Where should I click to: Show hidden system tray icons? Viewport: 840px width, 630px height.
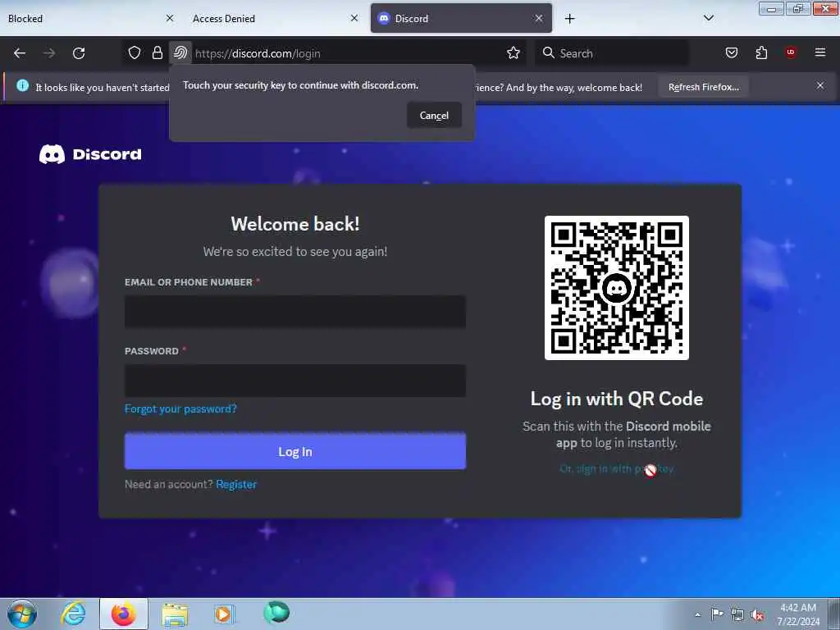coord(697,614)
